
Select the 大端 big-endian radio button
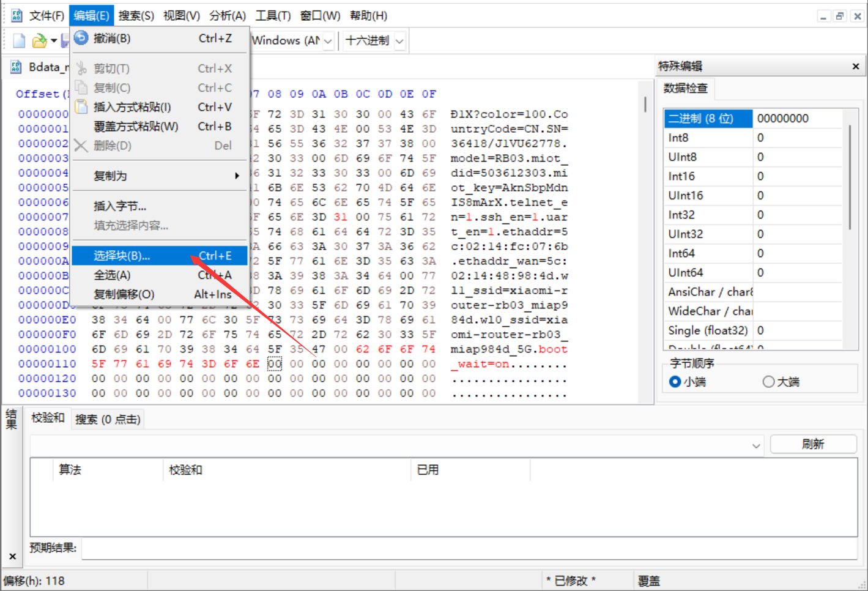click(768, 382)
